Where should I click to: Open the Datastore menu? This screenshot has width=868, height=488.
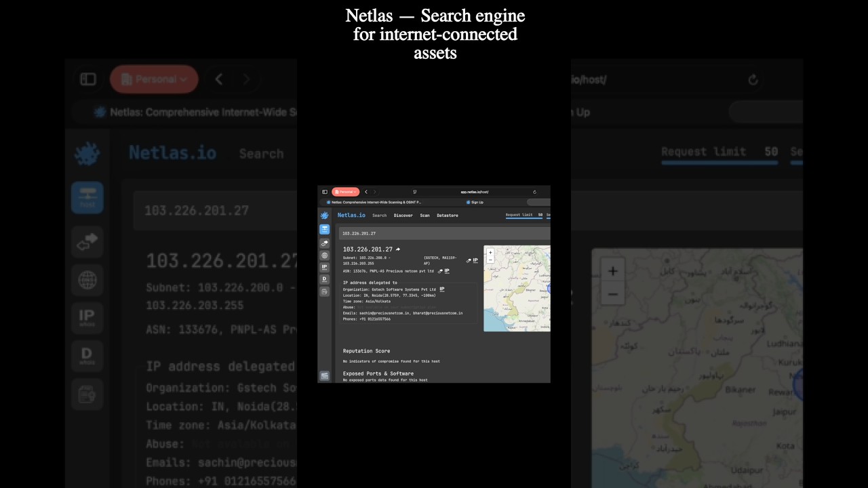tap(448, 216)
